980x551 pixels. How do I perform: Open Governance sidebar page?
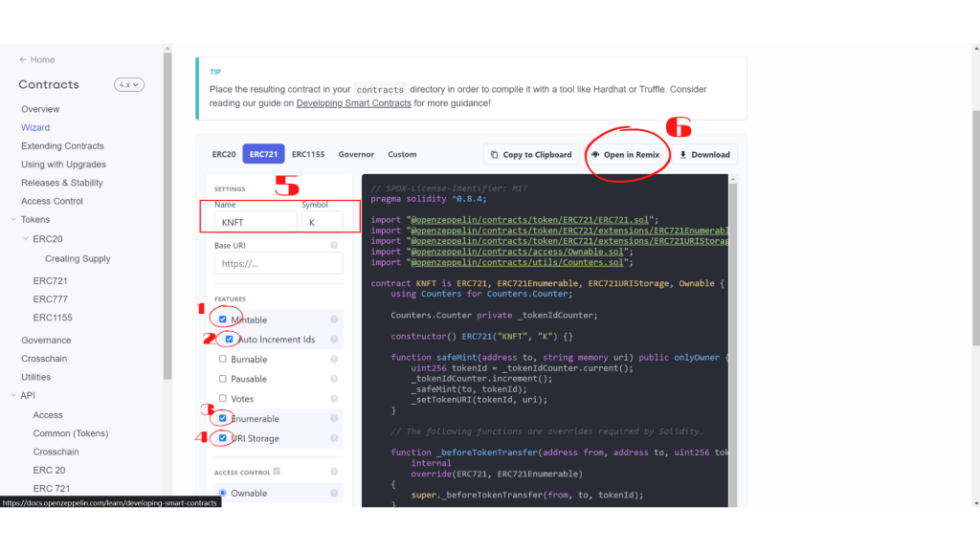(x=46, y=341)
